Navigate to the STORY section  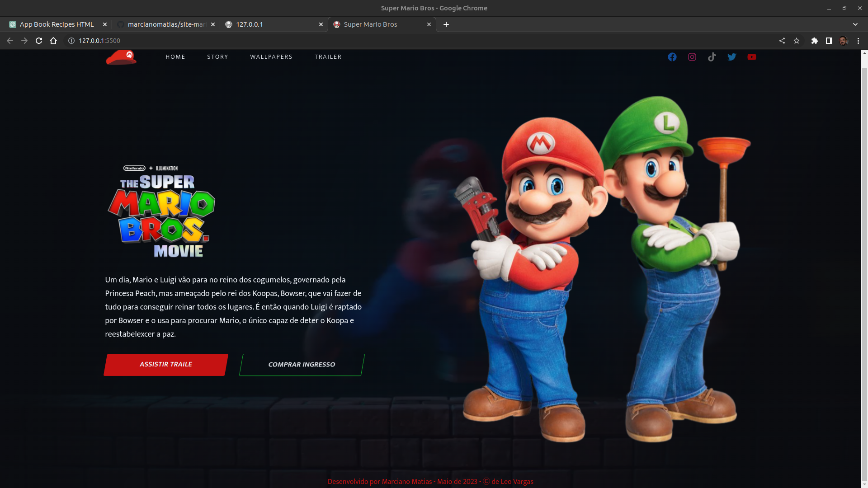click(x=217, y=57)
